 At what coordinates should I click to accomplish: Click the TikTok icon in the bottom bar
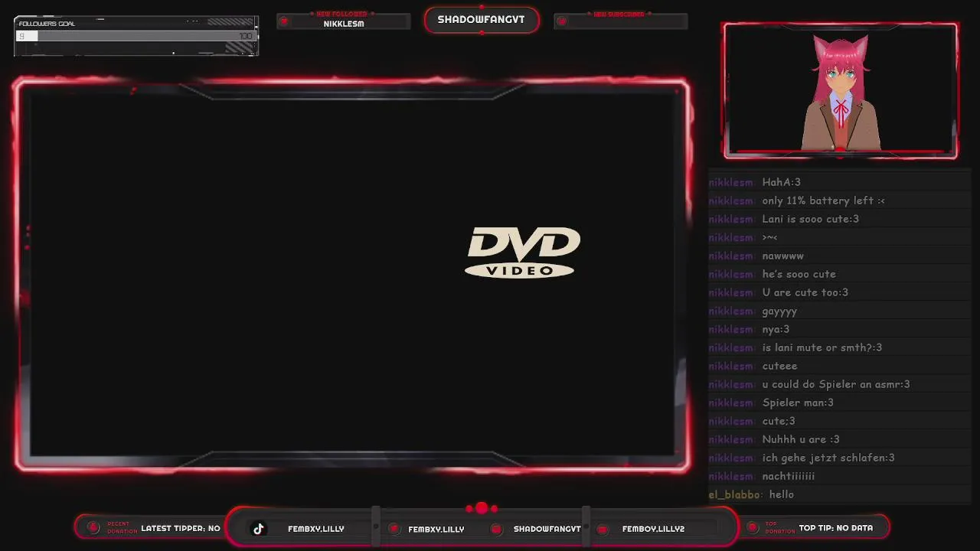pos(259,529)
